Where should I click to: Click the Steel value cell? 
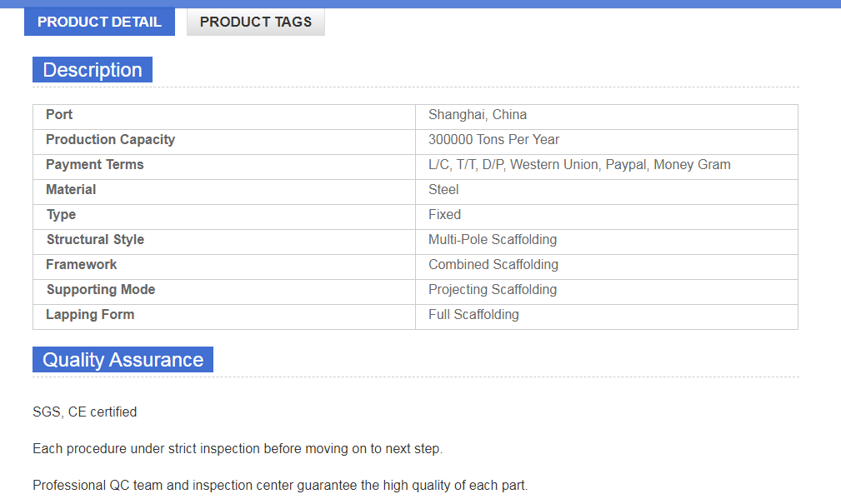(443, 190)
